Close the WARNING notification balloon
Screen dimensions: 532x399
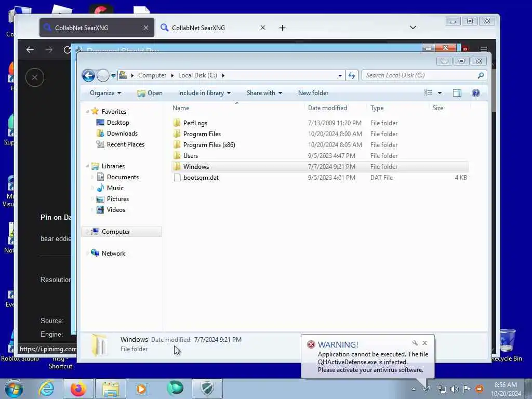point(424,343)
